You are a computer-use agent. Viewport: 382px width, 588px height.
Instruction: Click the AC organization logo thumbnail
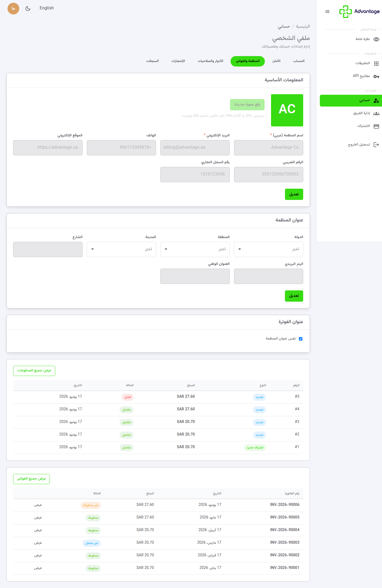click(x=287, y=110)
